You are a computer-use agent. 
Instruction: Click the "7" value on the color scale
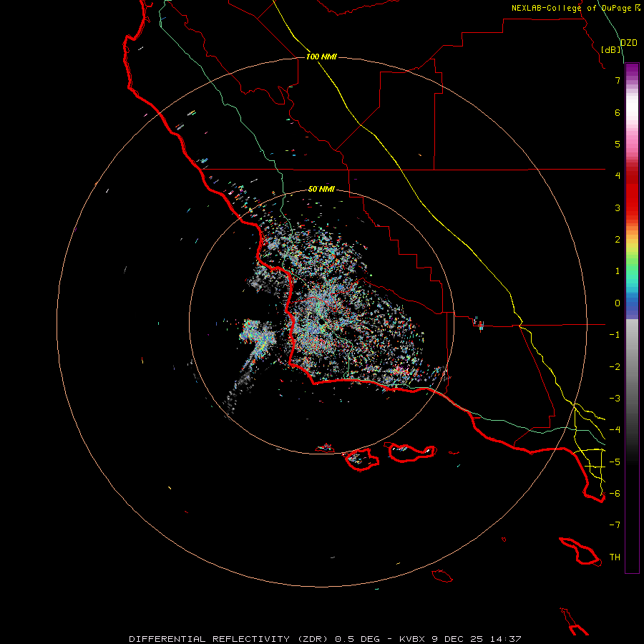point(618,80)
